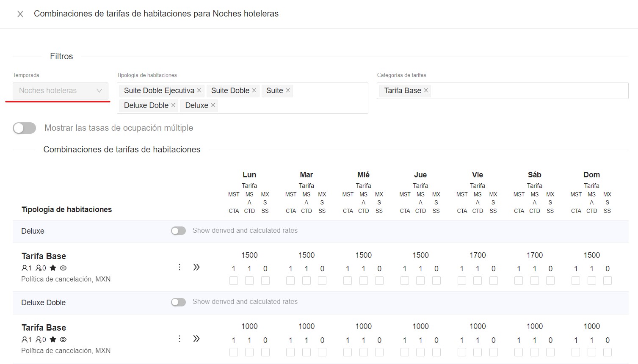
Task: Remove the Suite Doble Ejecutiva tag
Action: tap(199, 90)
